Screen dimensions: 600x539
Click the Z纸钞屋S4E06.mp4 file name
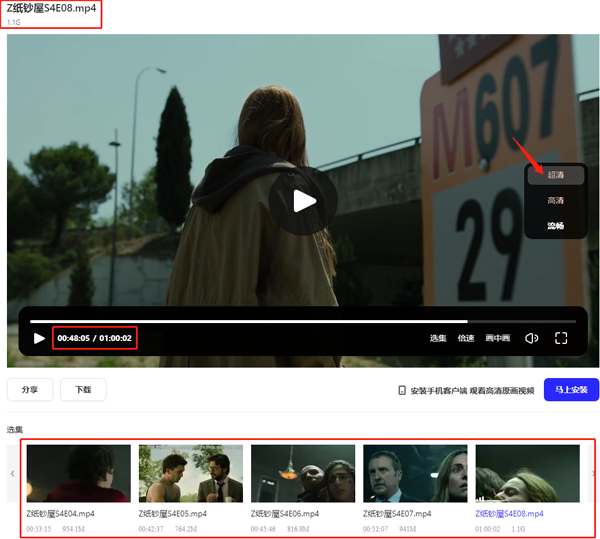pos(285,514)
